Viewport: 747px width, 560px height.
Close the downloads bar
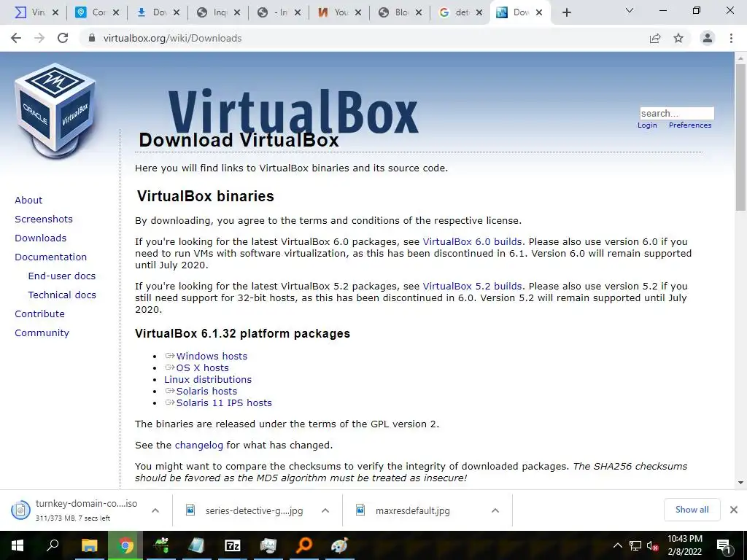[x=734, y=510]
